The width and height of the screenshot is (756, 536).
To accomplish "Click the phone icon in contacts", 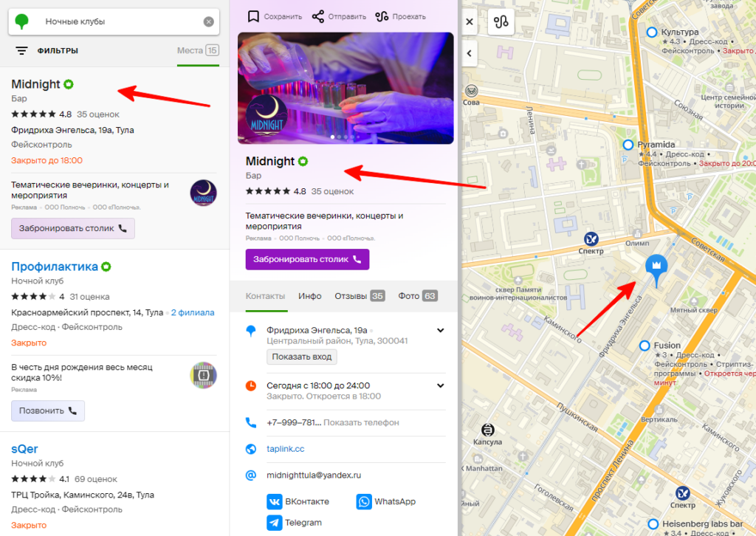I will point(251,423).
